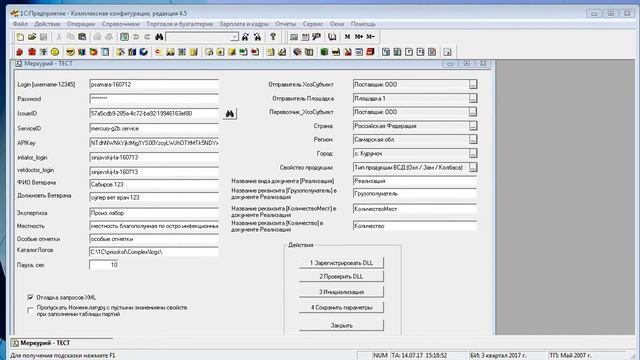The height and width of the screenshot is (360, 640).
Task: Open the Файл menu
Action: 20,24
